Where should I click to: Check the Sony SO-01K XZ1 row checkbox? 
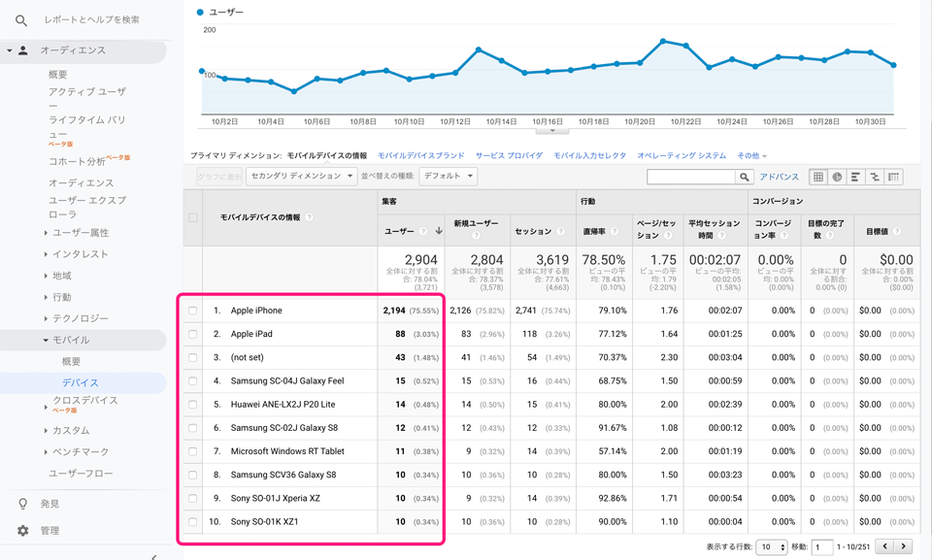point(192,522)
